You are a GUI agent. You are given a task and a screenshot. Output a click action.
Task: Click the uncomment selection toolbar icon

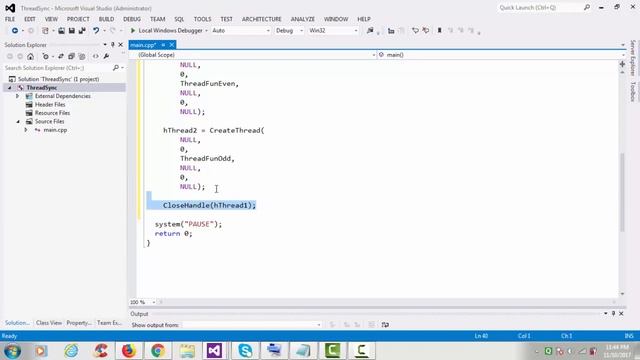[426, 31]
